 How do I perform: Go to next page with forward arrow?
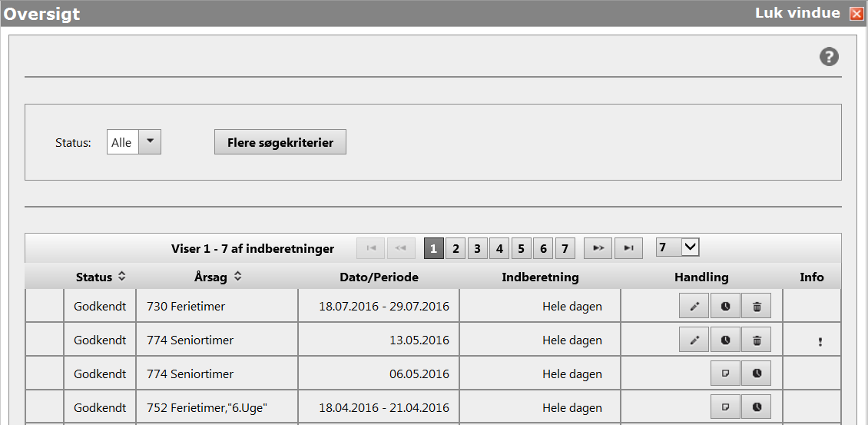[598, 248]
